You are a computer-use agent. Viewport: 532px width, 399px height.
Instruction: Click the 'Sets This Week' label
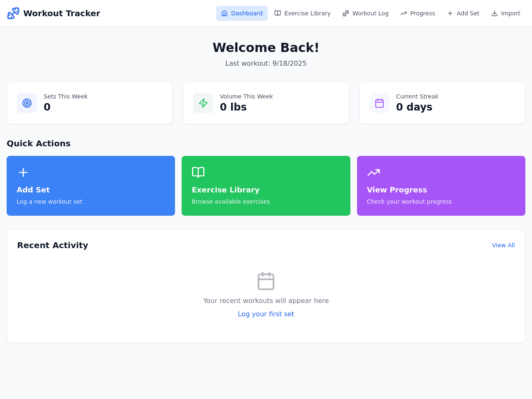pyautogui.click(x=66, y=96)
